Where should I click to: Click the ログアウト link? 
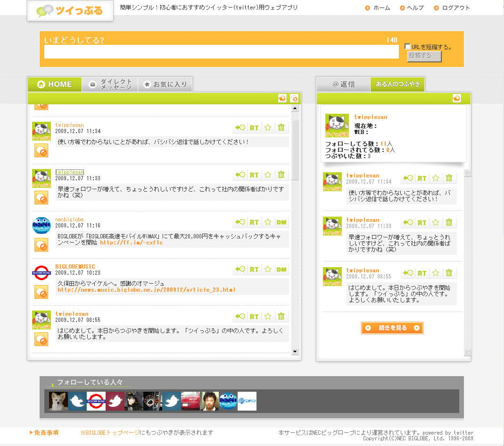click(x=452, y=8)
